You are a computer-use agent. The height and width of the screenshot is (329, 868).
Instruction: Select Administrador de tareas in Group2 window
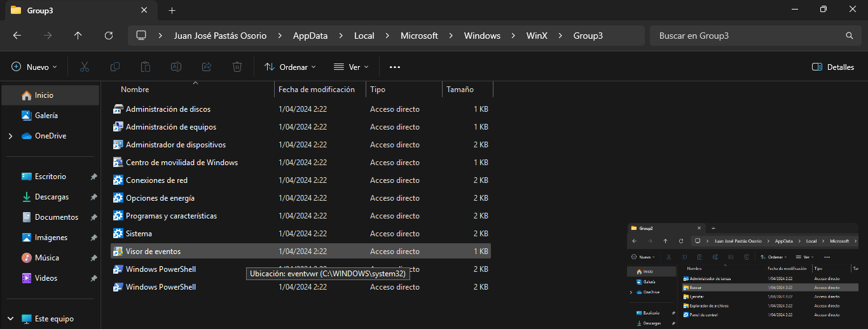pyautogui.click(x=769, y=279)
